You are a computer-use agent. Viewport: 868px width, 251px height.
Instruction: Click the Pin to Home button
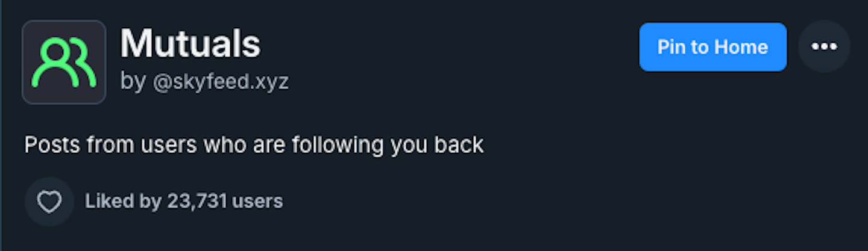tap(712, 47)
